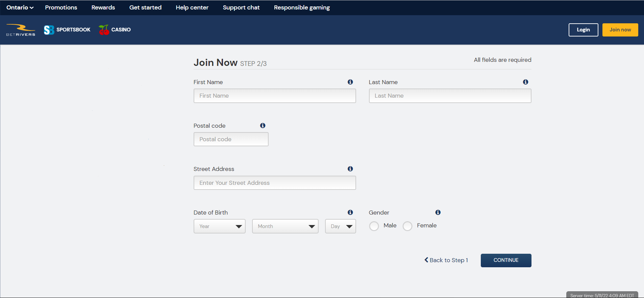
Task: Open the Sportsbook section icon
Action: (49, 30)
